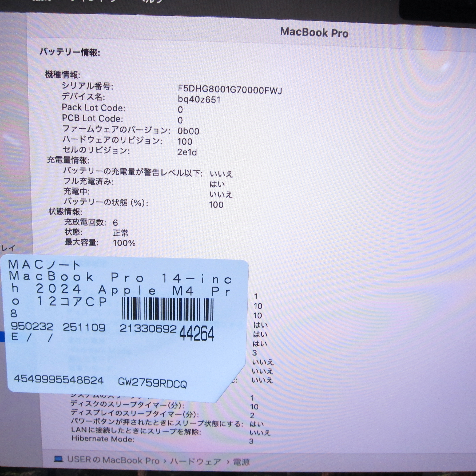Click the ディスプレイのスリープタイマー value 2
Screen dimensions: 476x476
coord(252,415)
